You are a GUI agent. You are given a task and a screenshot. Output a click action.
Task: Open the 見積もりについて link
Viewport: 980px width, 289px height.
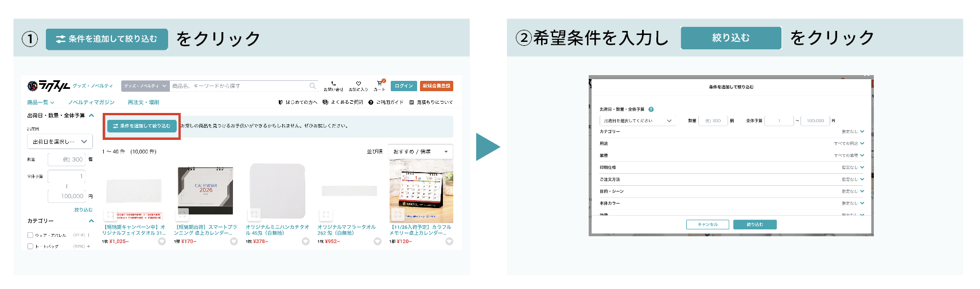pos(431,102)
